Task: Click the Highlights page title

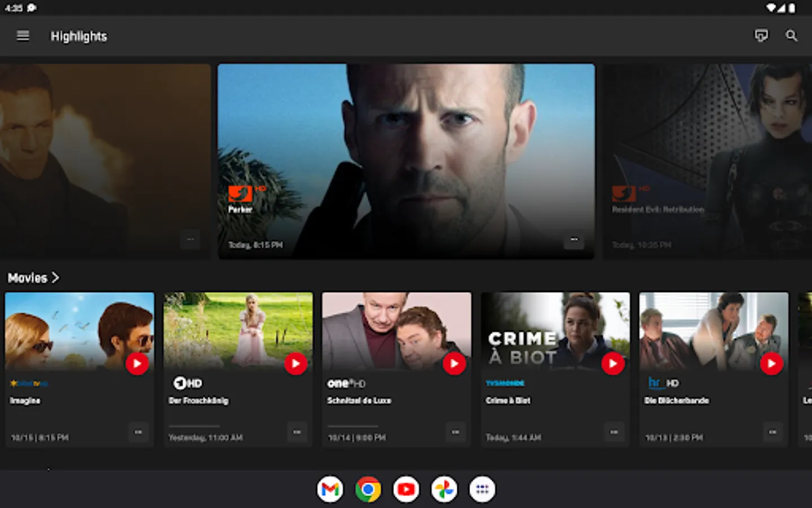Action: pos(79,36)
